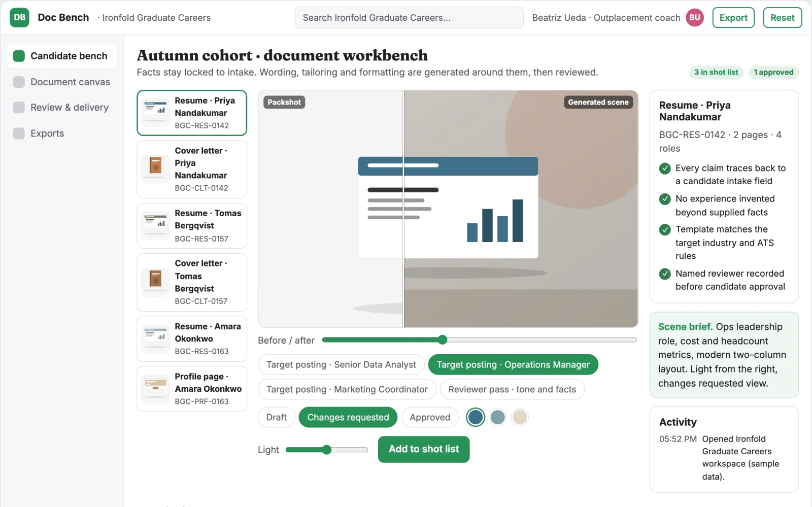Select Target posting Operations Manager chip
This screenshot has width=812, height=507.
(513, 365)
